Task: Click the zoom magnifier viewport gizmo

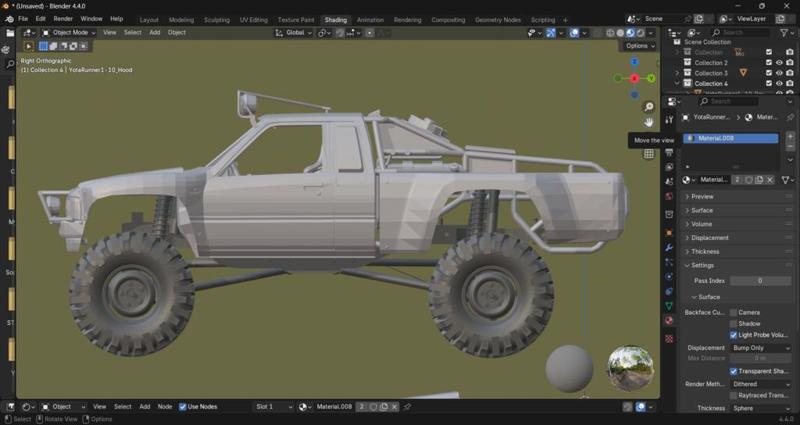Action: (x=649, y=107)
